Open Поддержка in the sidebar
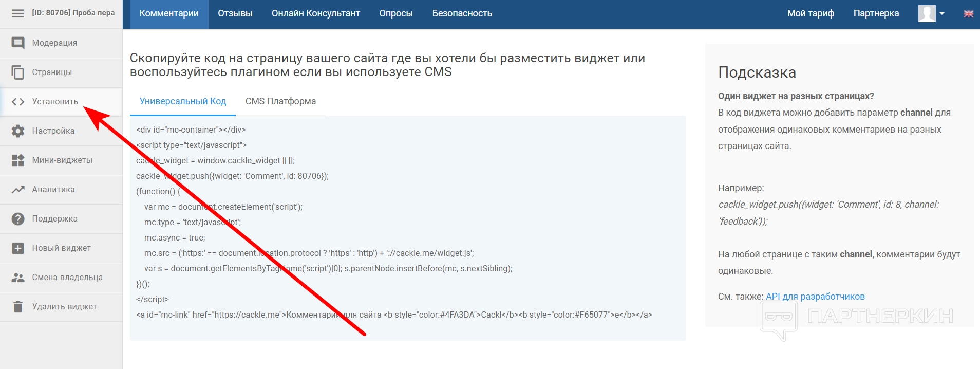980x369 pixels. (61, 219)
